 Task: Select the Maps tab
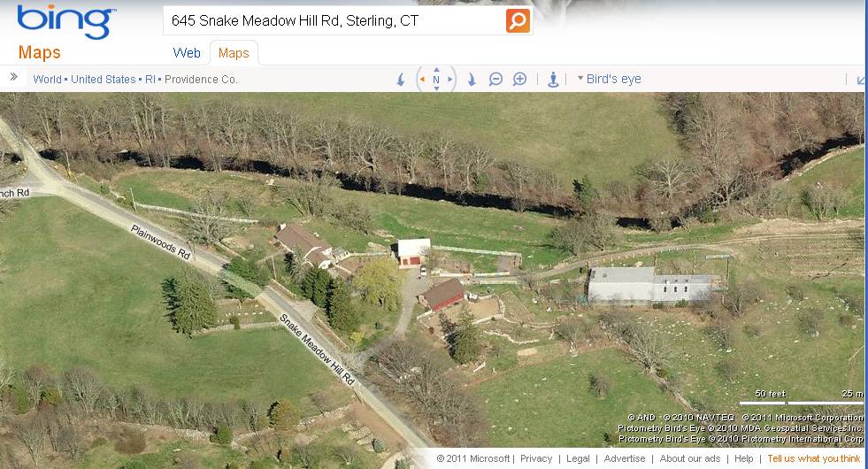tap(234, 53)
